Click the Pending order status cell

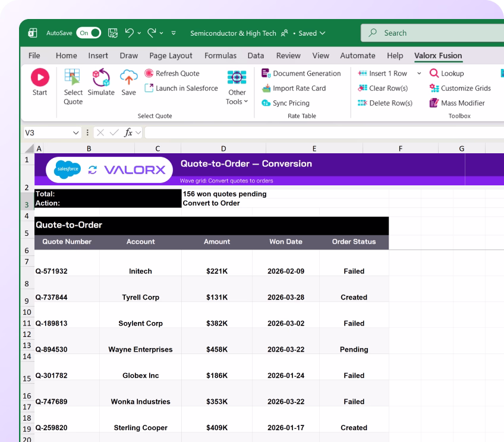click(x=354, y=349)
